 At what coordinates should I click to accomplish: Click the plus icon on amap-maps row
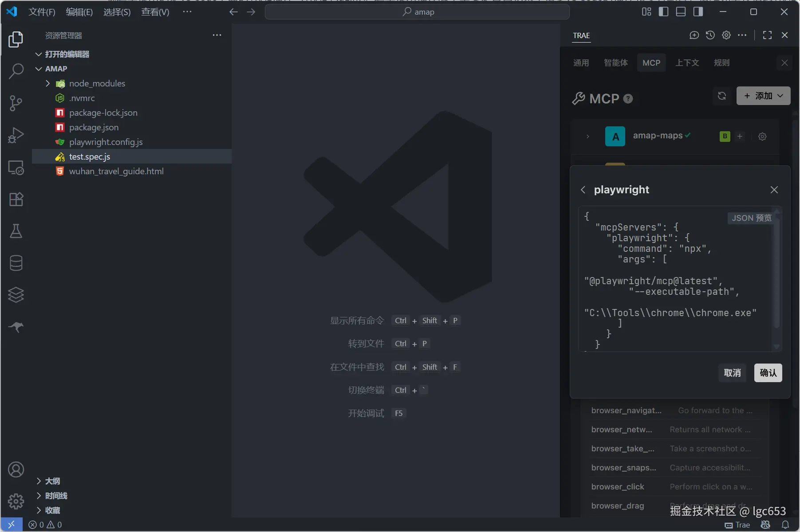pyautogui.click(x=740, y=137)
